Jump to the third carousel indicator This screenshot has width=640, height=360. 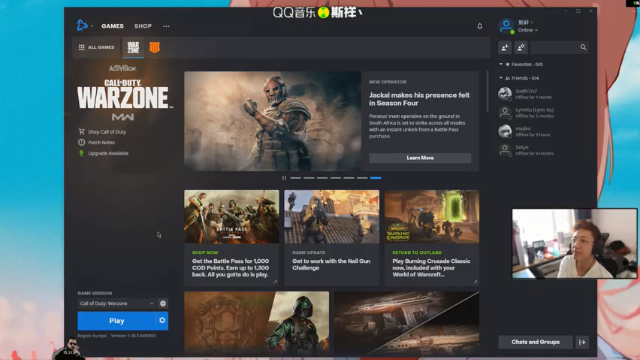click(322, 178)
